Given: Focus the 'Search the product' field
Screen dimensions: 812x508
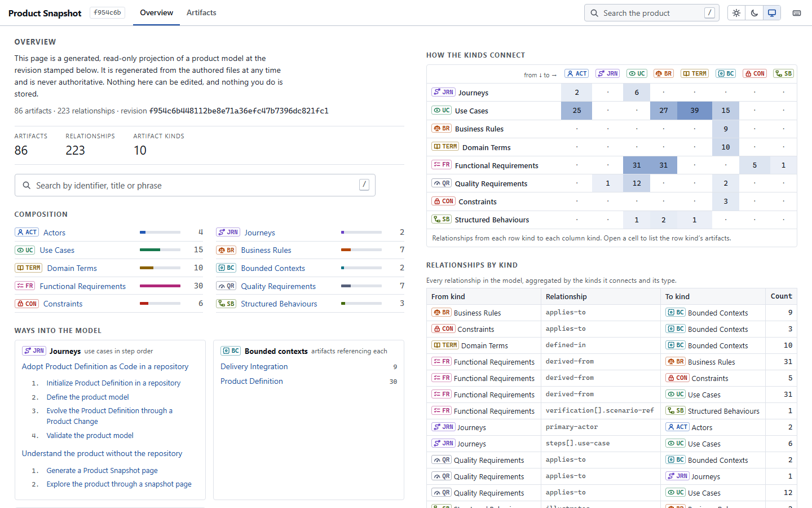Looking at the screenshot, I should (652, 13).
